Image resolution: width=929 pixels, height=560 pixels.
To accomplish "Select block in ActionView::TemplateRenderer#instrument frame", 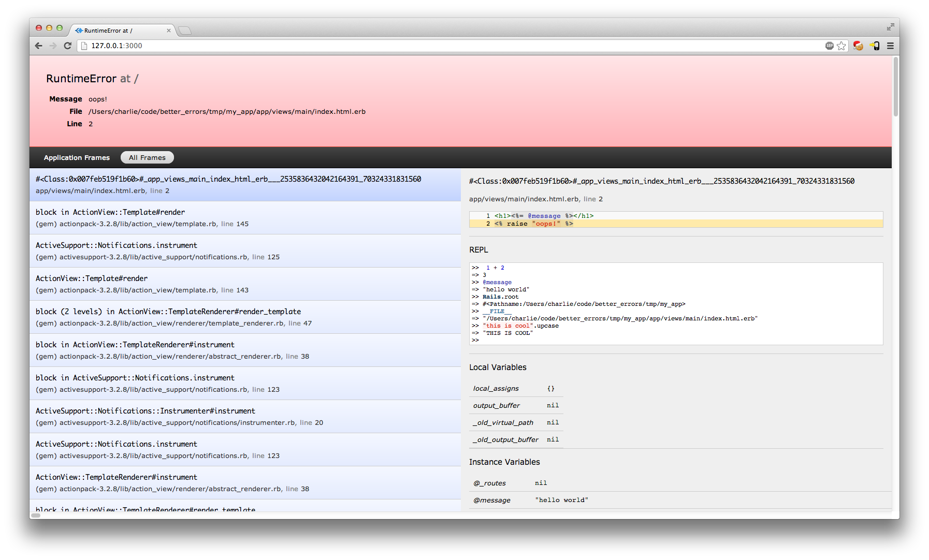I will click(245, 350).
